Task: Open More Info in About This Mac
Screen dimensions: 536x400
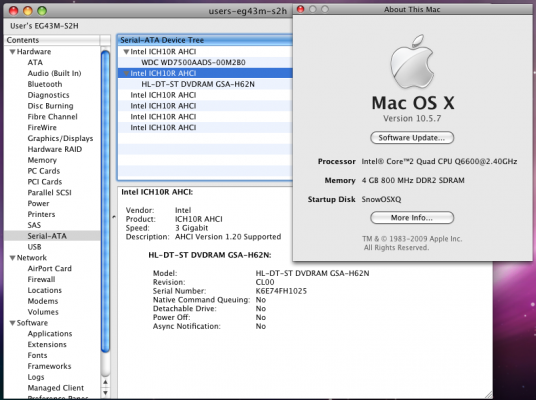Action: click(412, 218)
